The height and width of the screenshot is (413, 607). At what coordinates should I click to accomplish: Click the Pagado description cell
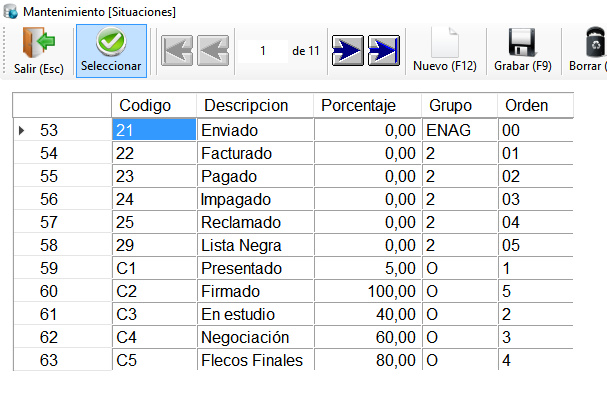tap(255, 176)
